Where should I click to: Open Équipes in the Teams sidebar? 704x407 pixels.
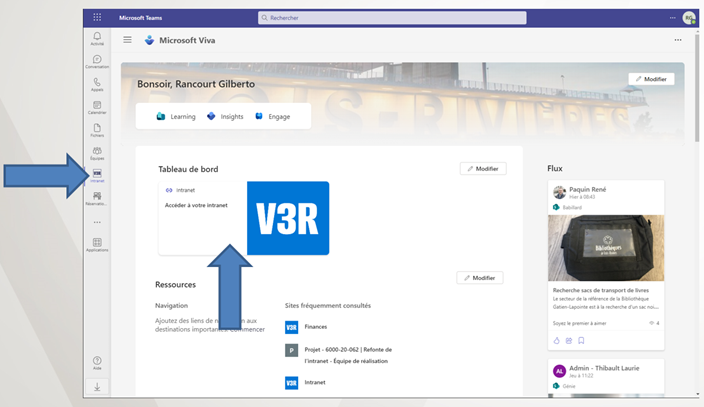coord(97,153)
